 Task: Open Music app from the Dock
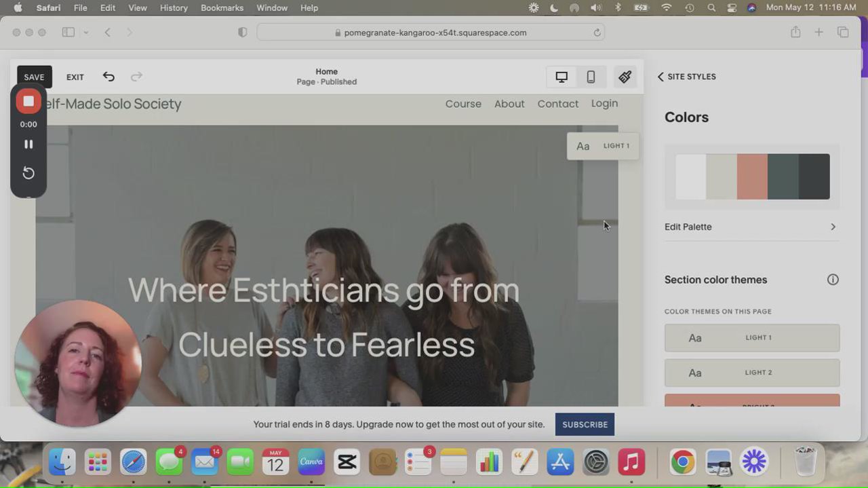click(x=631, y=463)
